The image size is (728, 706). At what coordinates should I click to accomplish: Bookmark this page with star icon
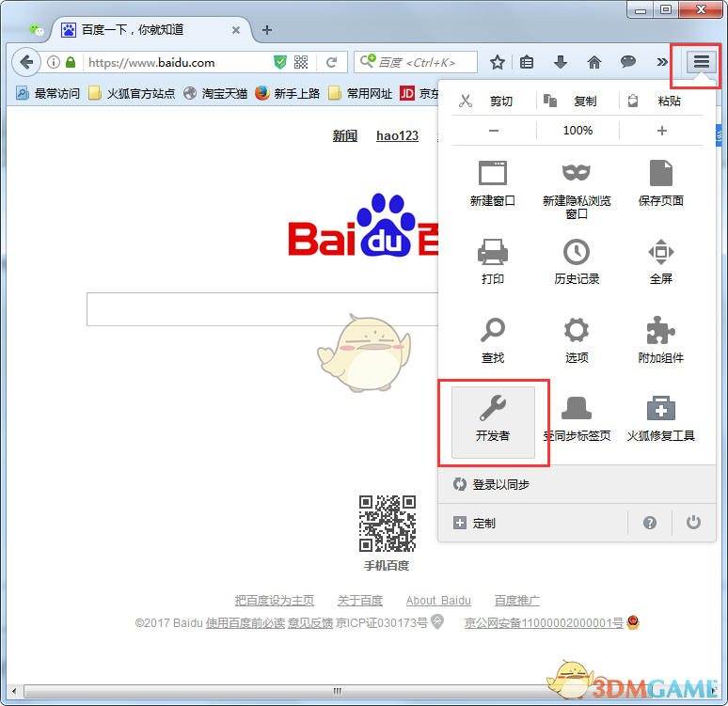[498, 62]
